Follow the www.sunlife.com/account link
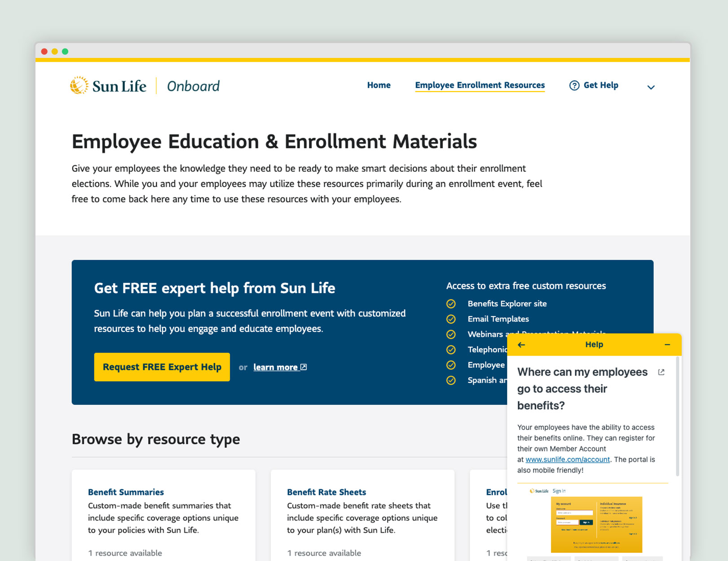728x561 pixels. pos(568,460)
